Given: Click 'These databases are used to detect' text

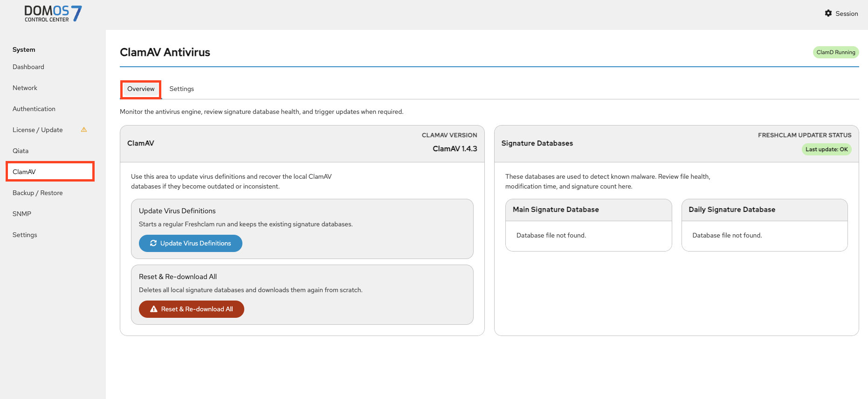Looking at the screenshot, I should tap(608, 182).
